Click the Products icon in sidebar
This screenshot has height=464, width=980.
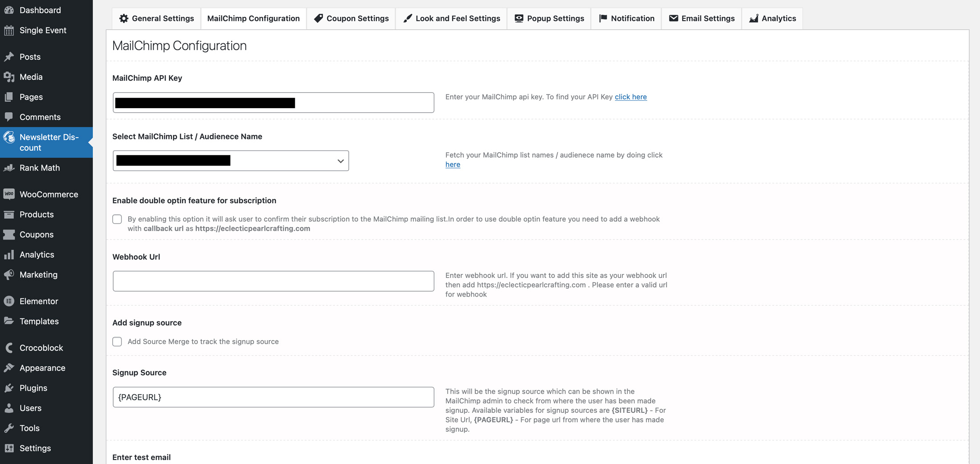coord(9,214)
